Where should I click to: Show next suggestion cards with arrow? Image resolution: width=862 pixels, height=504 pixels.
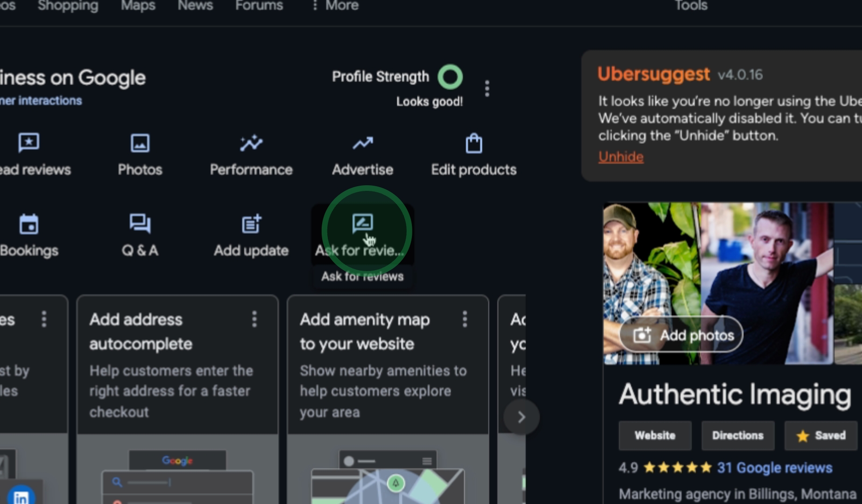521,417
